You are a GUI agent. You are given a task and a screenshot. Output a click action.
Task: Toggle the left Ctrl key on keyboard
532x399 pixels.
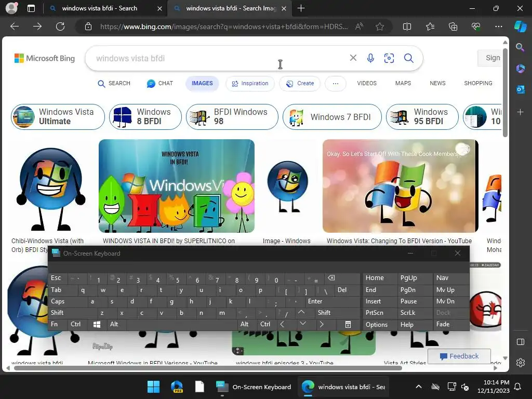pos(77,324)
